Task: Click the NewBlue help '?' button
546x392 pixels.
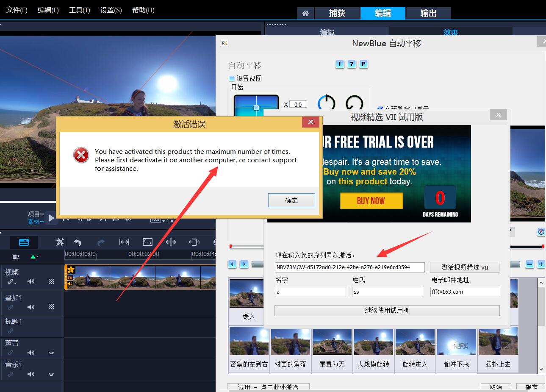Action: pyautogui.click(x=352, y=64)
